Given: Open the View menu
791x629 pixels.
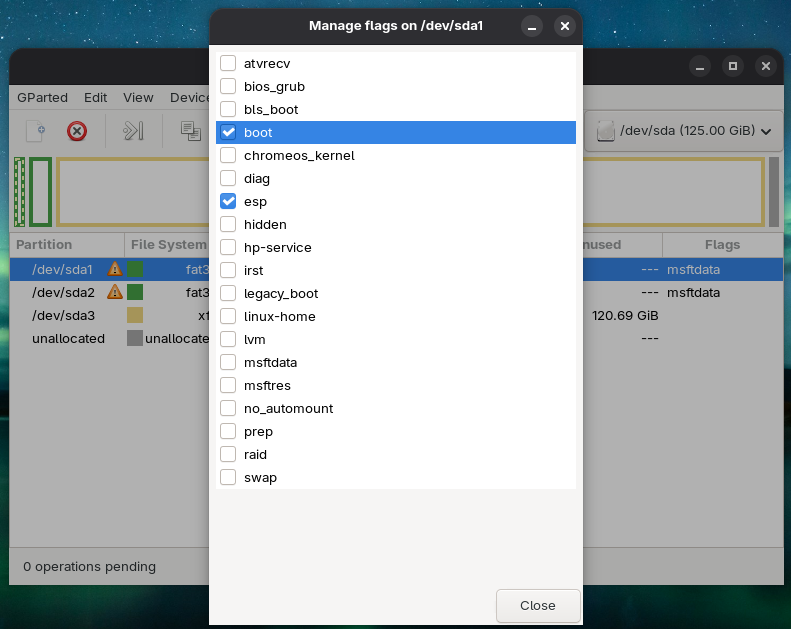Looking at the screenshot, I should pyautogui.click(x=138, y=97).
